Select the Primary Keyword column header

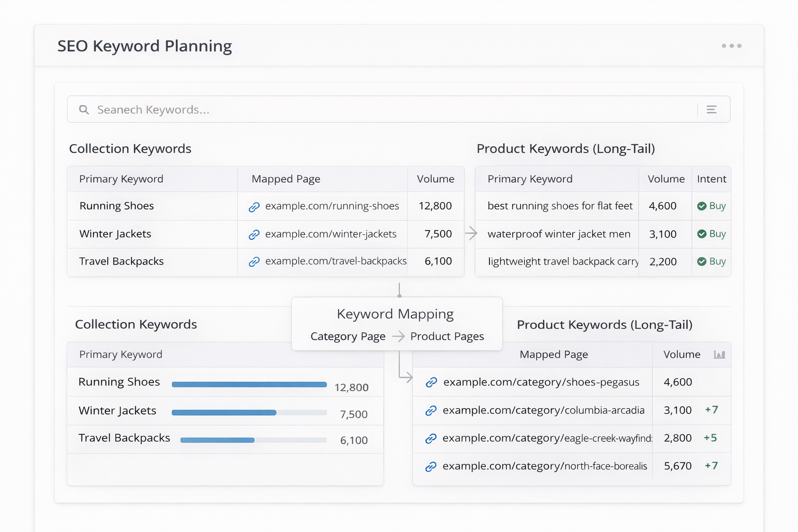121,179
